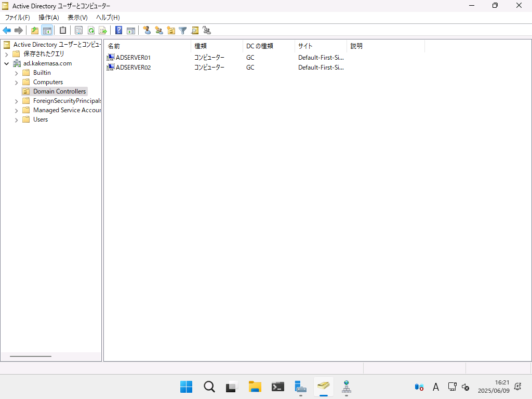This screenshot has width=532, height=399.
Task: Open the Windows Start menu
Action: [187, 387]
